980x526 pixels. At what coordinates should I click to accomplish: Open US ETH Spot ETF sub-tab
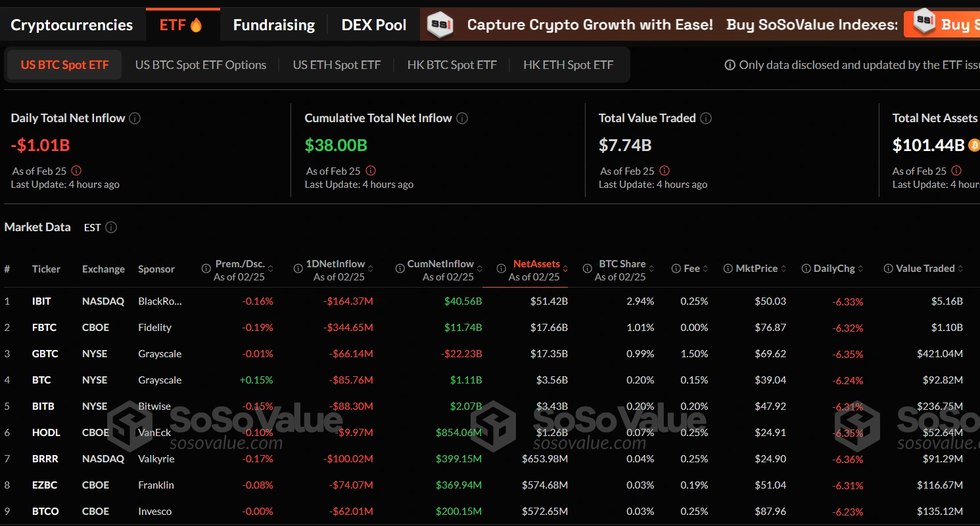coord(337,65)
